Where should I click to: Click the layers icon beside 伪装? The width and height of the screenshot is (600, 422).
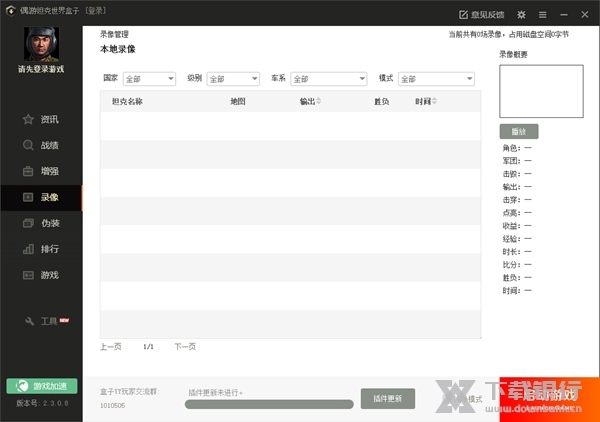[28, 223]
